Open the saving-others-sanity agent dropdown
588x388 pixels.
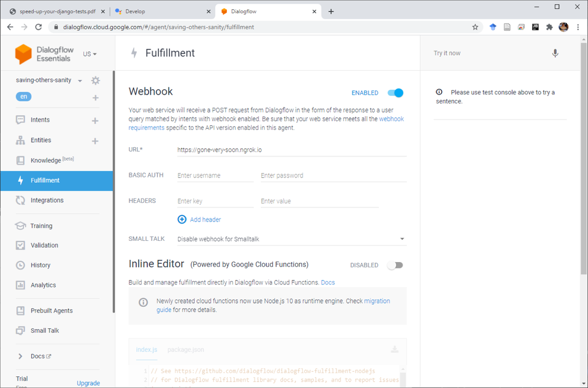pos(80,80)
